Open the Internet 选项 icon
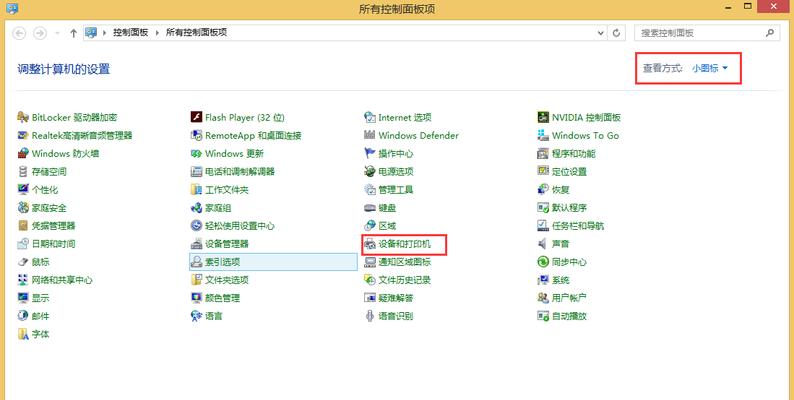This screenshot has width=794, height=400. click(370, 117)
